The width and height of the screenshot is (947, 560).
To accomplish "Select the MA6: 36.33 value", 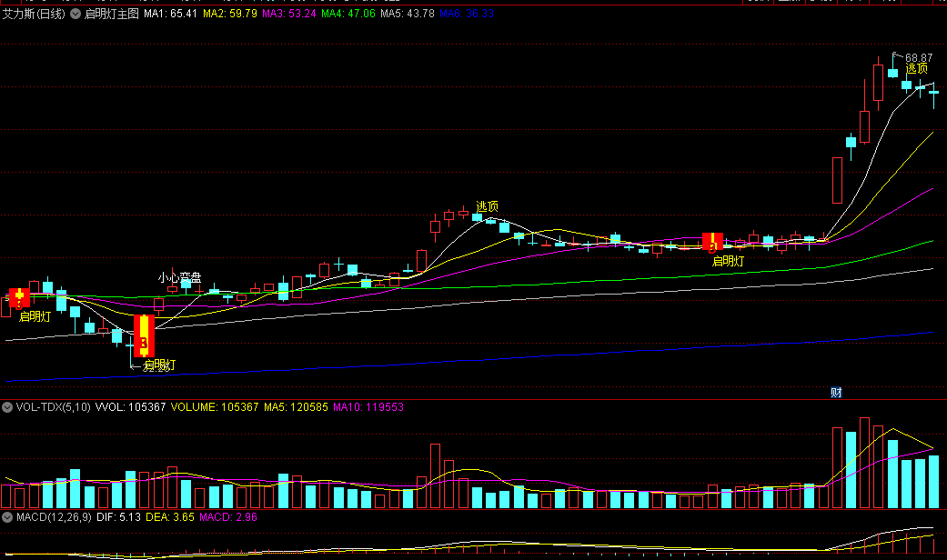I will pos(467,14).
